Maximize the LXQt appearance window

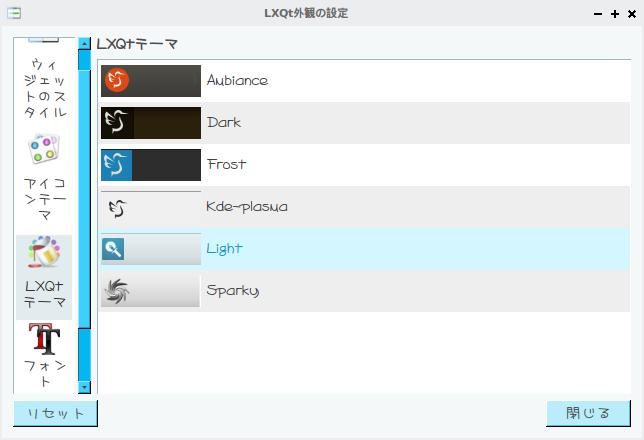(615, 14)
